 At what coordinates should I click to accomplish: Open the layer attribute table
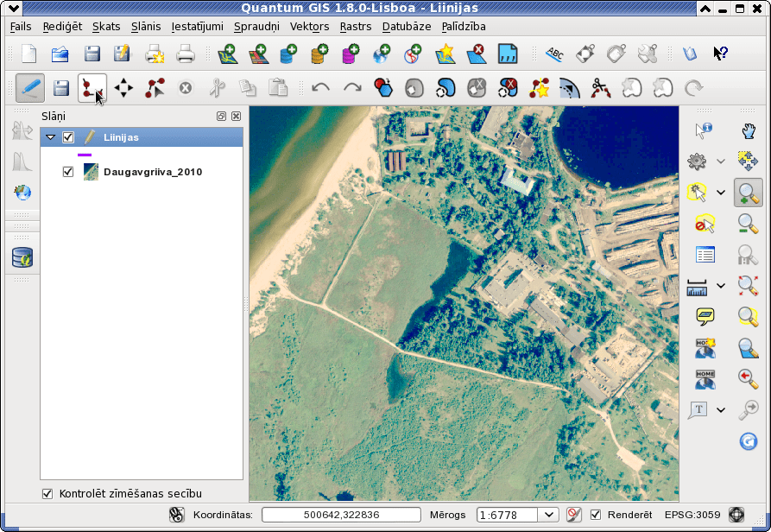705,255
